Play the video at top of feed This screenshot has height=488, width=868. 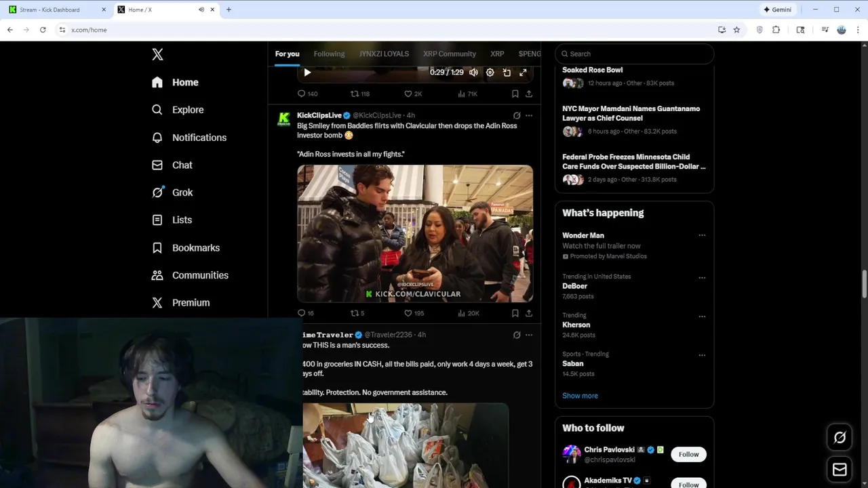click(307, 73)
